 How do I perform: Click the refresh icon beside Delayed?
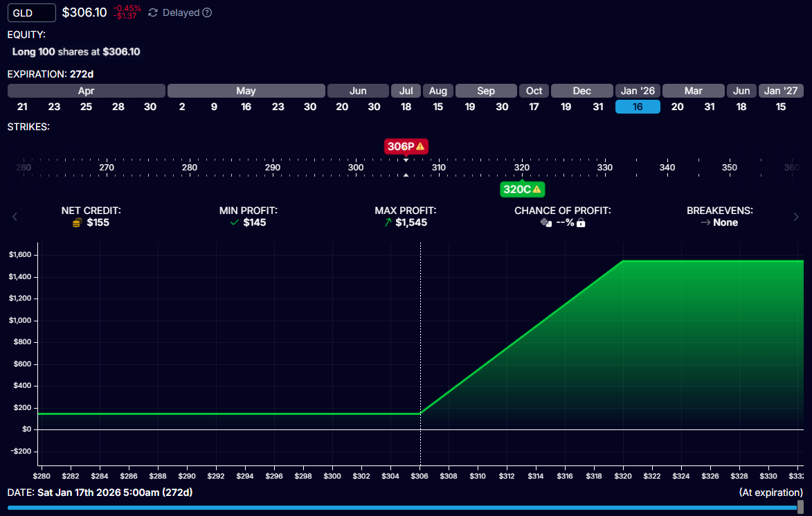coord(153,12)
